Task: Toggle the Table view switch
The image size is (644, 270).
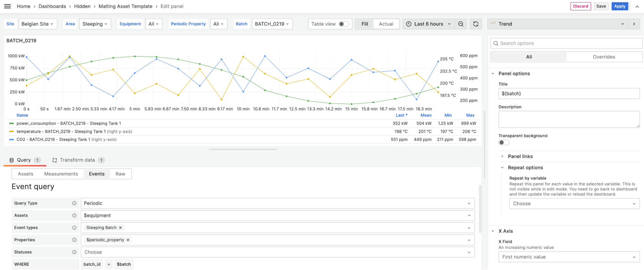Action: pyautogui.click(x=344, y=24)
